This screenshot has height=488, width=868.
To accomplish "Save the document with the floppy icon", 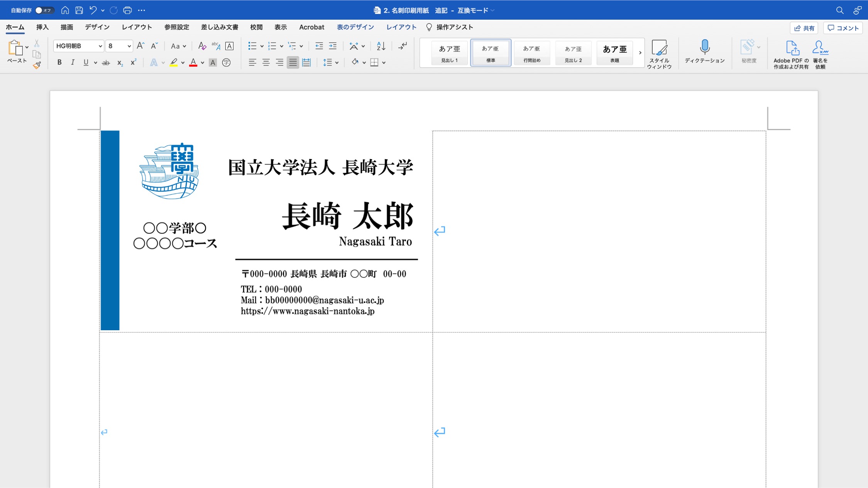I will [79, 10].
